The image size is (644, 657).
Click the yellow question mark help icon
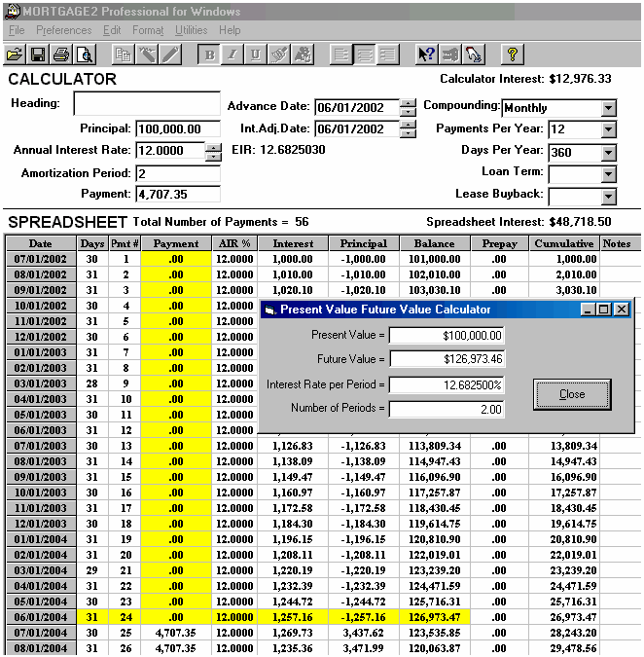[x=512, y=55]
